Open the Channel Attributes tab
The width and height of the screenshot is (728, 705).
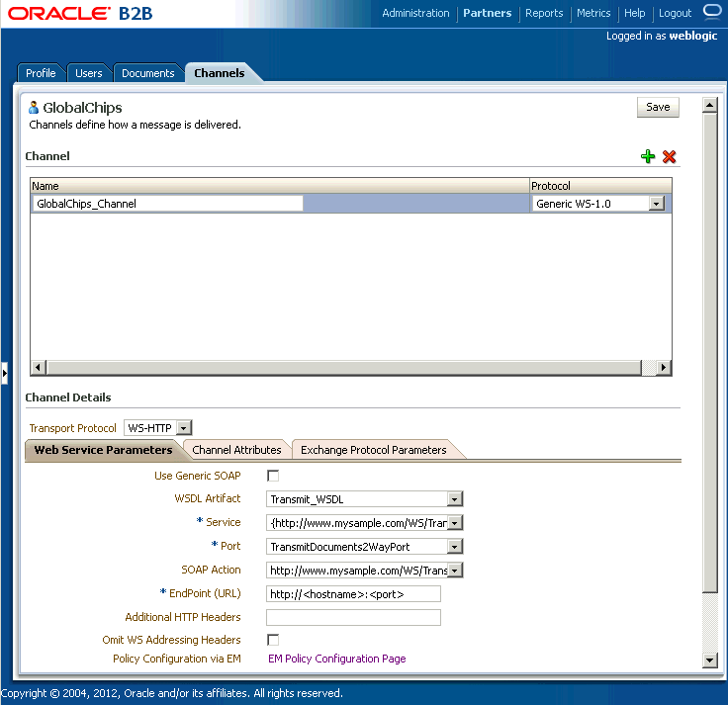pyautogui.click(x=236, y=450)
